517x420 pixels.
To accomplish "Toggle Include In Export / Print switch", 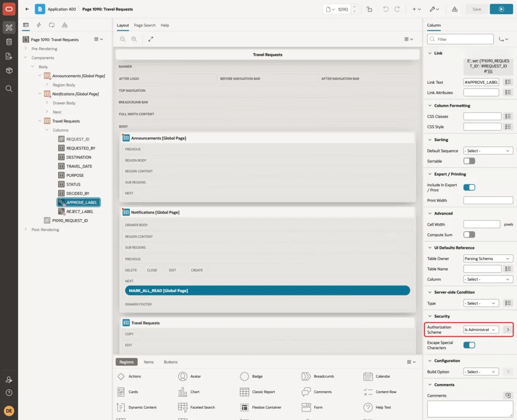I will [x=469, y=187].
